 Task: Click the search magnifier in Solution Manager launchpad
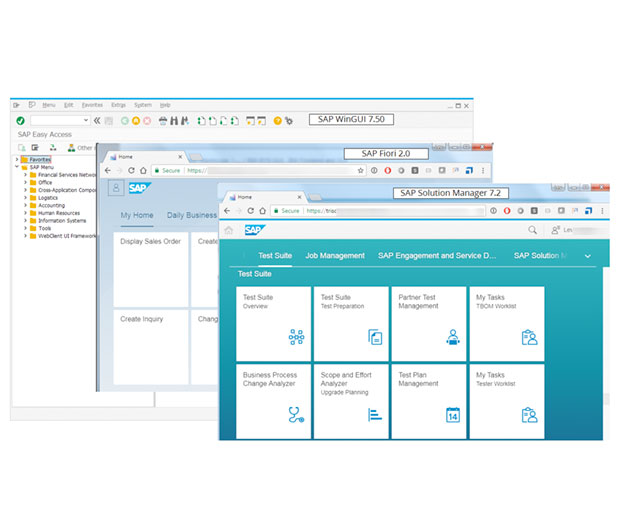pyautogui.click(x=532, y=230)
